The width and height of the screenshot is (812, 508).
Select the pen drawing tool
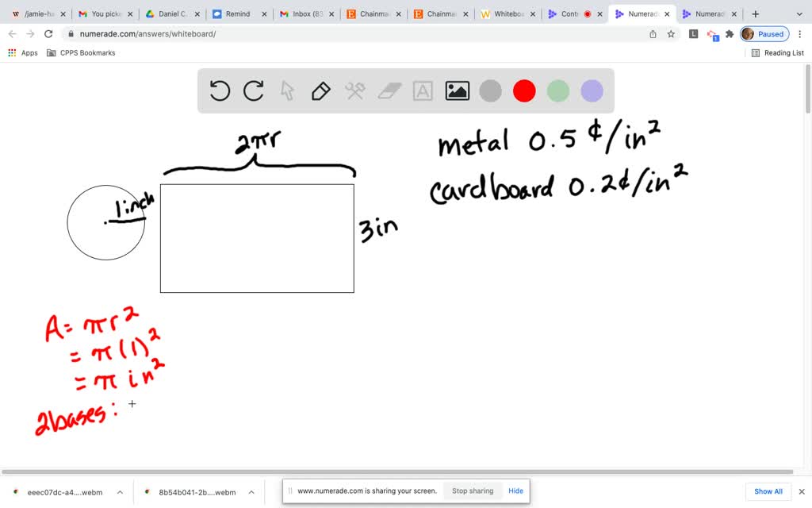320,90
